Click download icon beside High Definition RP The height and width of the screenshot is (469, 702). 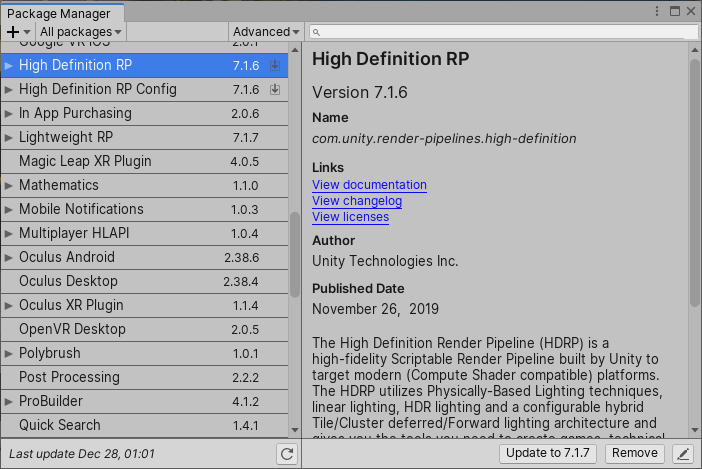coord(275,66)
